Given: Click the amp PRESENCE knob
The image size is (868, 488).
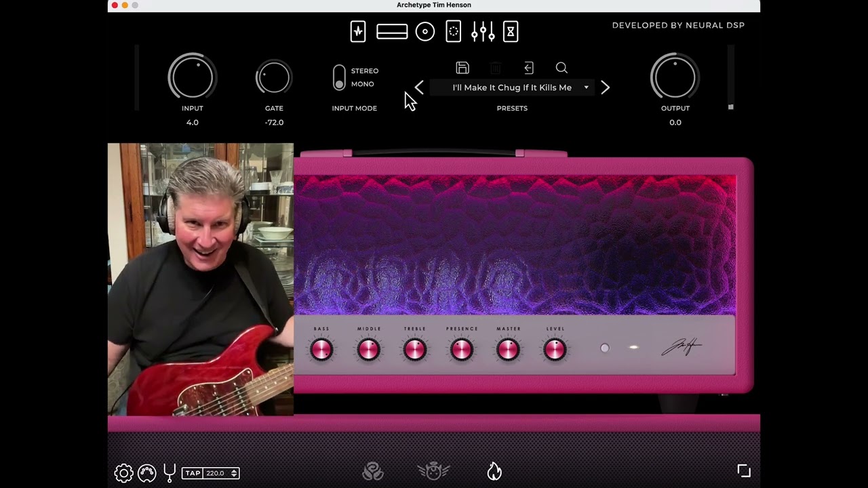Looking at the screenshot, I should pyautogui.click(x=462, y=350).
